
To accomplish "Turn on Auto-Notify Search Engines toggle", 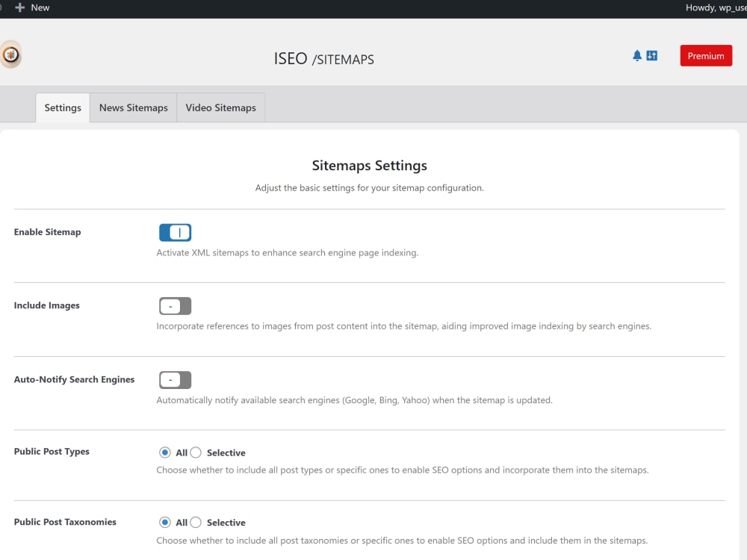I will (x=176, y=380).
